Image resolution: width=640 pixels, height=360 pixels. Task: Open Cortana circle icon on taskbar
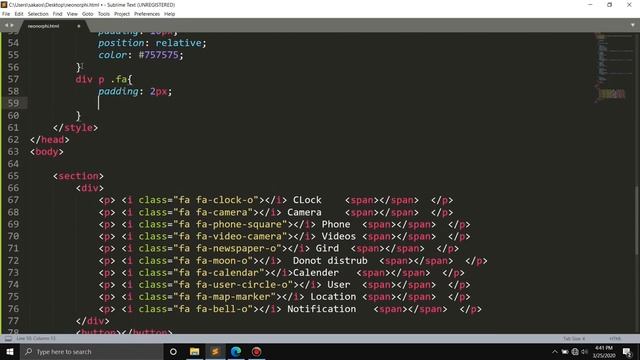click(173, 351)
